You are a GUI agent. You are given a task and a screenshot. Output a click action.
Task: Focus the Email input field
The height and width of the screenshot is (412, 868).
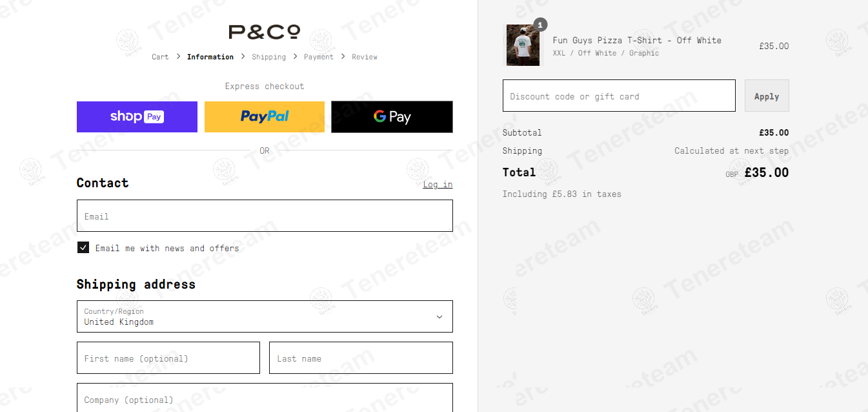pyautogui.click(x=265, y=216)
